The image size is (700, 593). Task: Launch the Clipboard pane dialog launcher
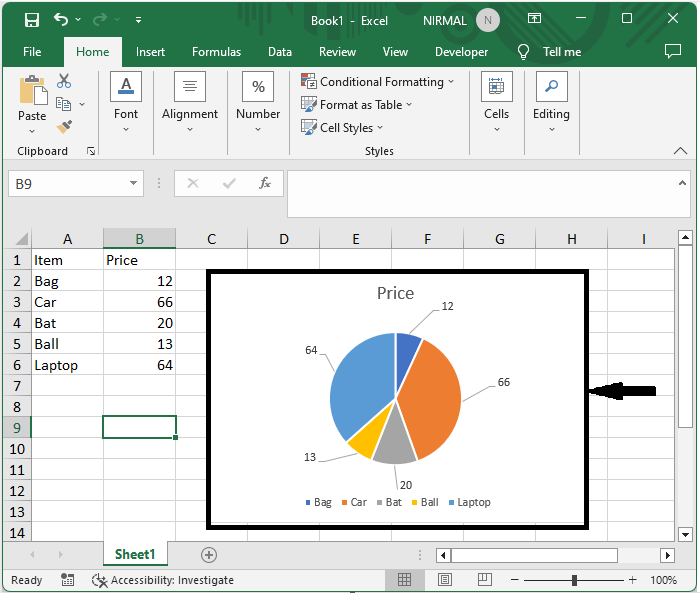91,151
